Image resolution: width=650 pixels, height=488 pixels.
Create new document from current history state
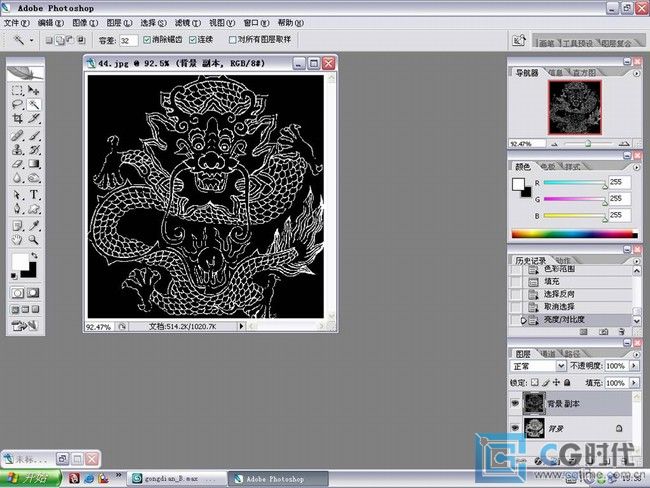(x=584, y=332)
